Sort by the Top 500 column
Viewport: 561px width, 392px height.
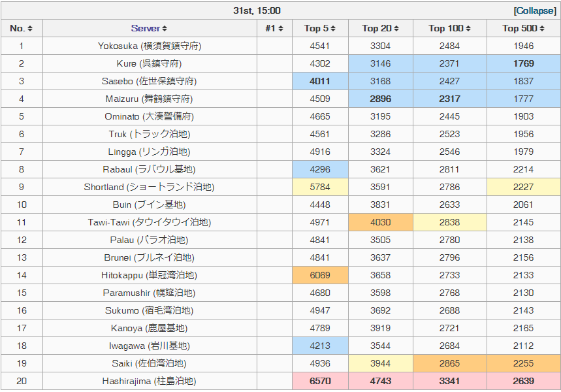541,28
